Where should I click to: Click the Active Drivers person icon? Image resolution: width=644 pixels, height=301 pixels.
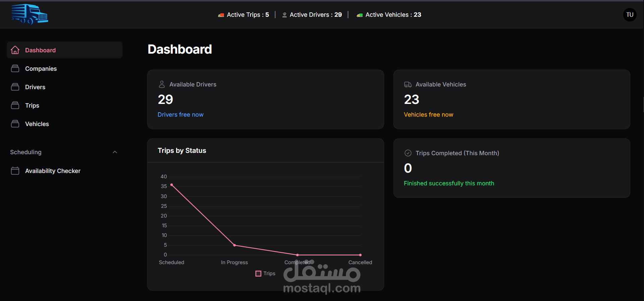tap(284, 15)
